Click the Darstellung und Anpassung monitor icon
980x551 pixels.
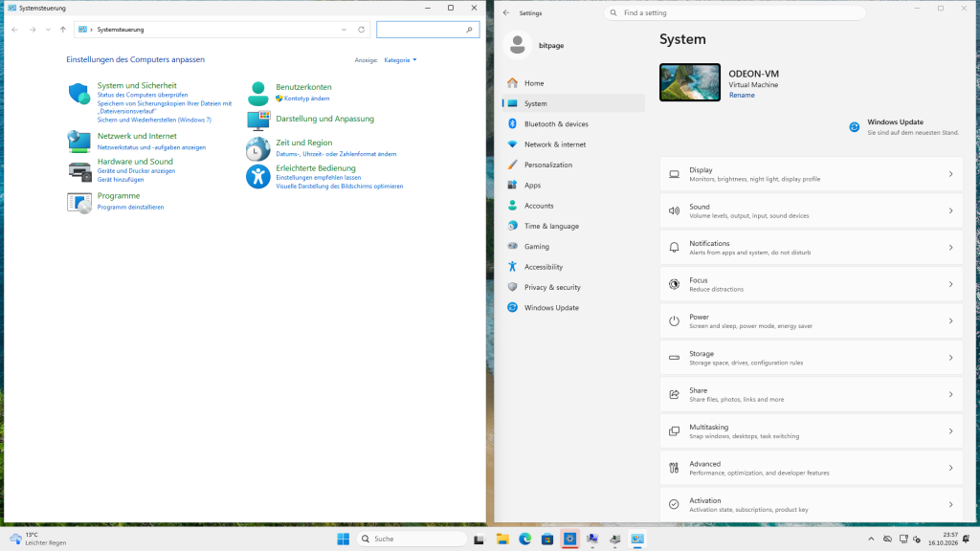(x=258, y=120)
